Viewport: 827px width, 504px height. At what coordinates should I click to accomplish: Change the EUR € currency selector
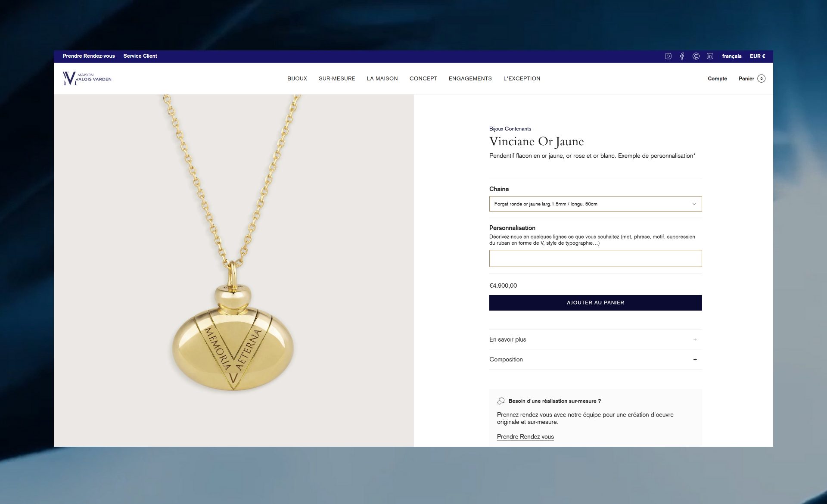[757, 56]
